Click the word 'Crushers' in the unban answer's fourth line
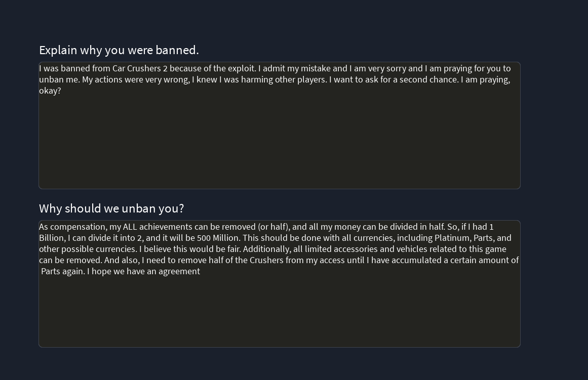588x380 pixels. point(266,260)
